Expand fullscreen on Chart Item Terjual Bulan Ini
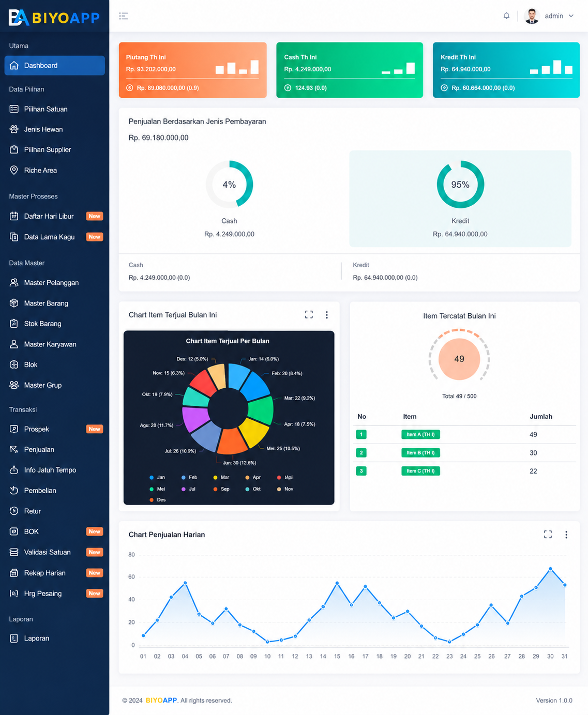588x715 pixels. click(309, 315)
